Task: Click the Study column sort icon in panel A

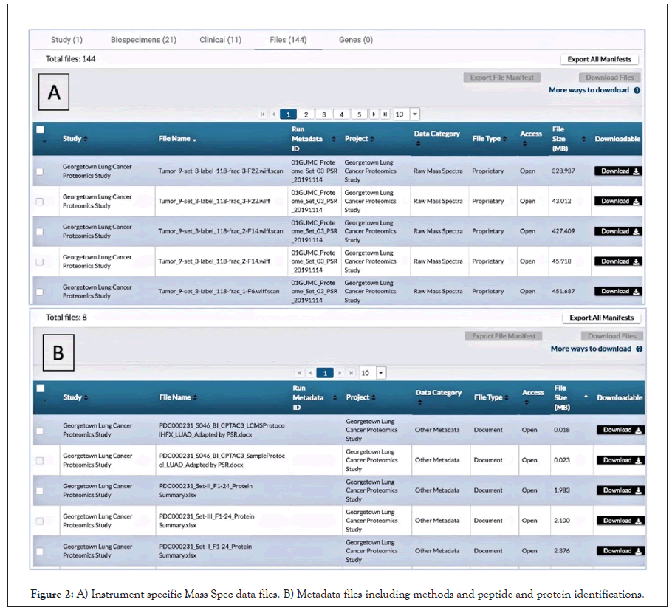Action: [x=85, y=139]
